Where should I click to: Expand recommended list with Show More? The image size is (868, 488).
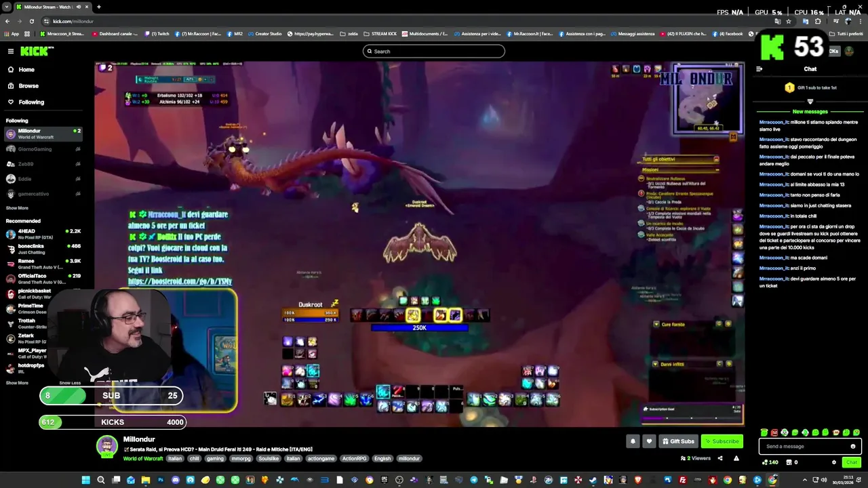click(17, 383)
